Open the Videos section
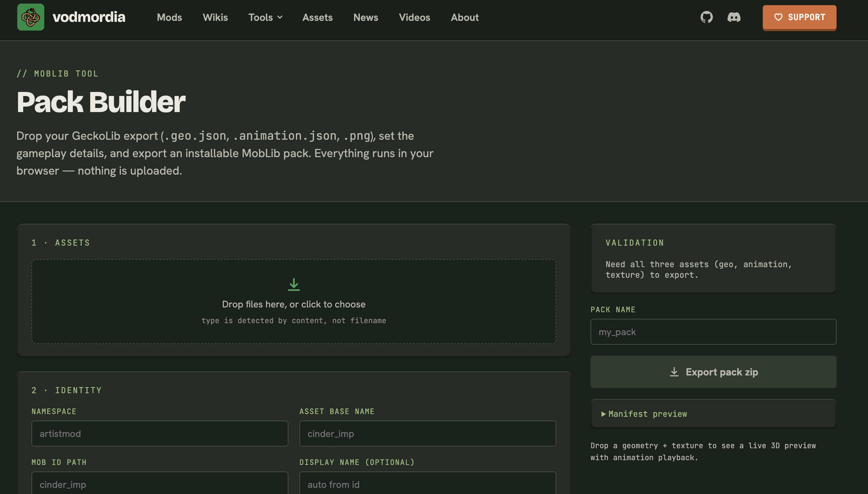The width and height of the screenshot is (868, 494). 414,17
